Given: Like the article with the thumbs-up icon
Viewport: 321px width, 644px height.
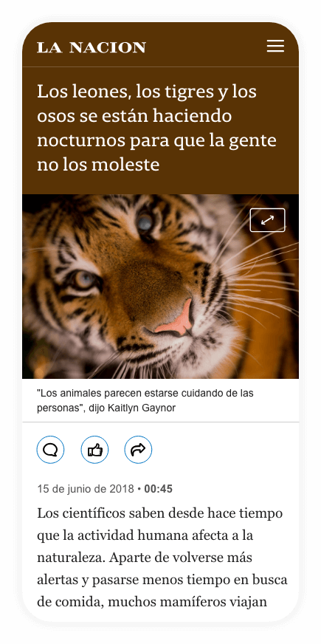Looking at the screenshot, I should (x=94, y=450).
